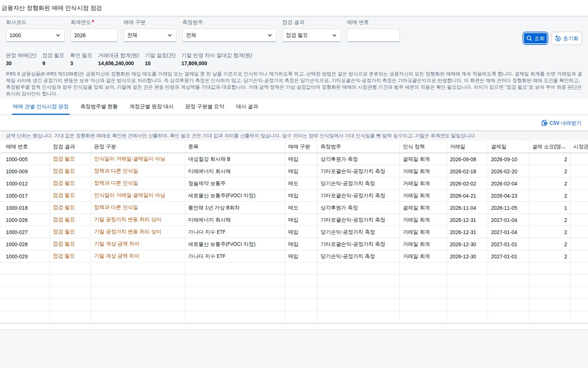Click the CSV 내려받기 link text
This screenshot has width=588, height=368.
click(565, 123)
